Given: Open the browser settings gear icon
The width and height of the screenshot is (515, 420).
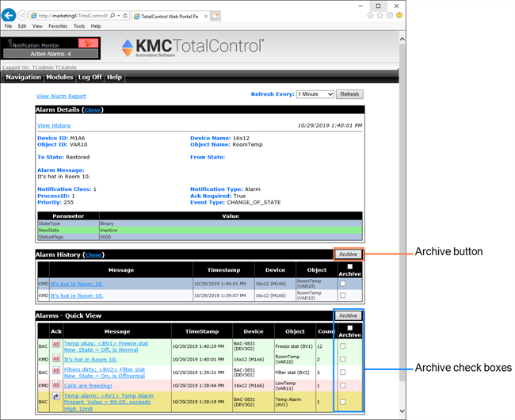Looking at the screenshot, I should coord(390,15).
